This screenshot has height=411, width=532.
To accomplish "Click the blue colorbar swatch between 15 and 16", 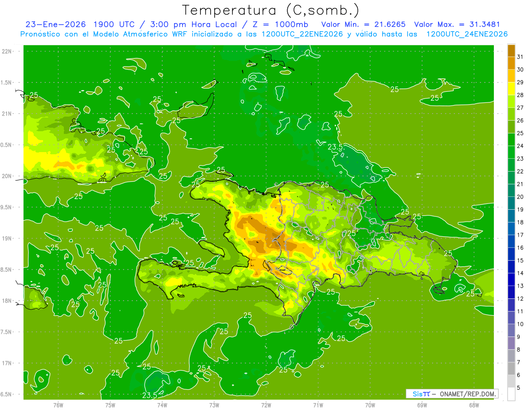I will pos(511,254).
